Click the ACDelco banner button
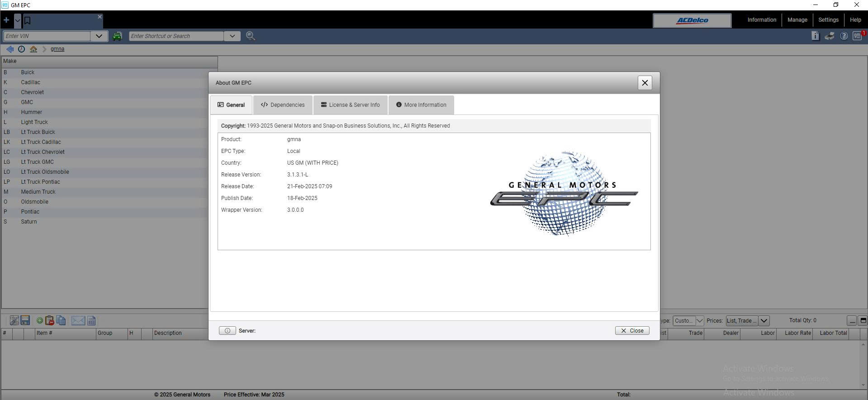Screen dimensions: 868x400 point(692,20)
